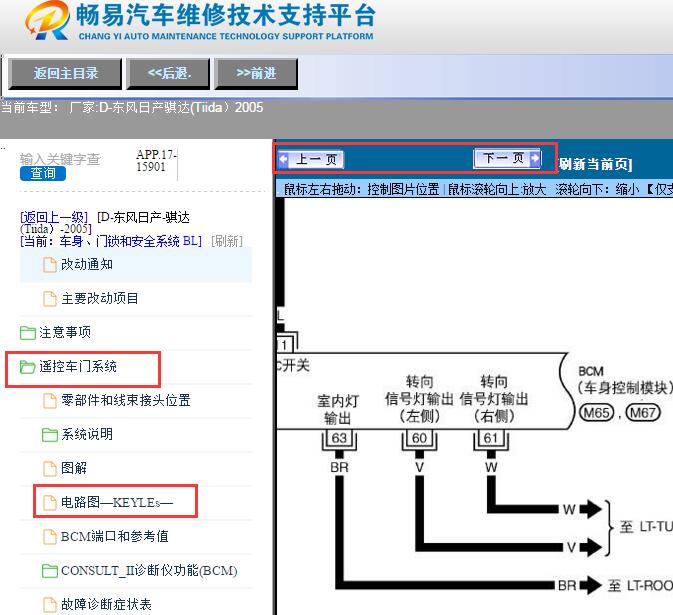Click 返回上一级 link
The height and width of the screenshot is (615, 673).
point(54,217)
